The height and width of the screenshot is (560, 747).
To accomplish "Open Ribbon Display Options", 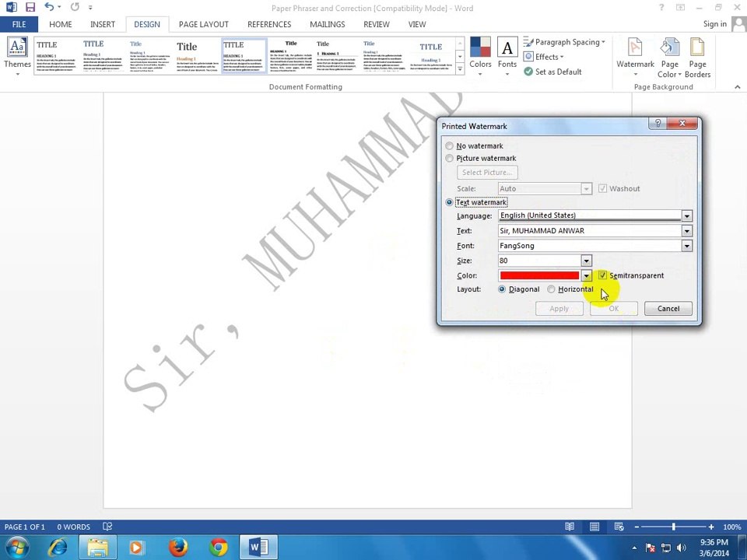I will (x=680, y=8).
